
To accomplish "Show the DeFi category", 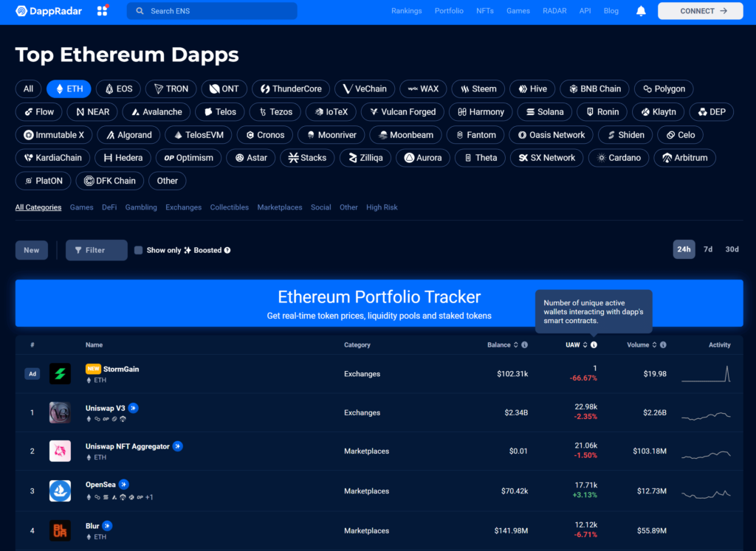I will pyautogui.click(x=109, y=207).
